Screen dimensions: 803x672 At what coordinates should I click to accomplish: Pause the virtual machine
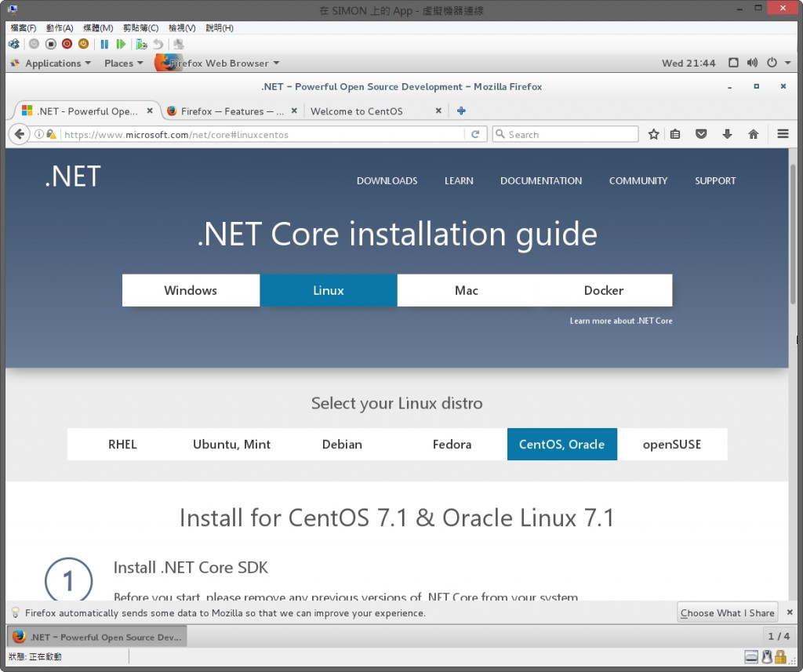pyautogui.click(x=104, y=44)
